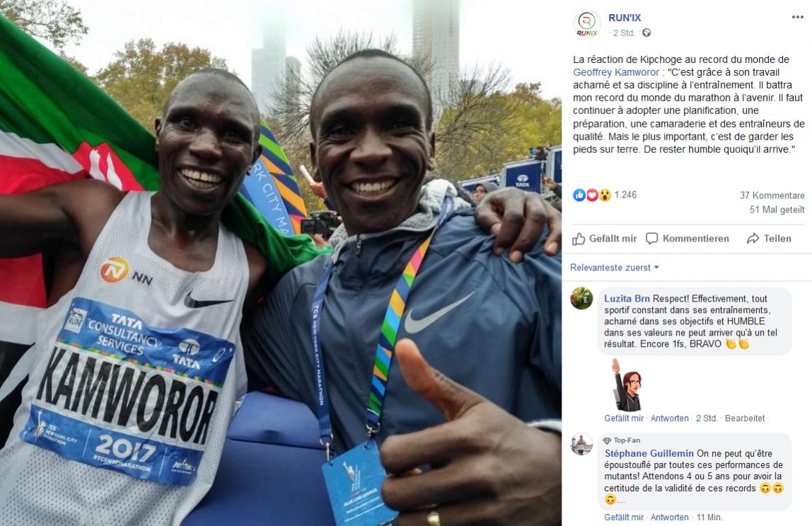The height and width of the screenshot is (526, 812).
Task: Click the 'Teilen' share button
Action: 769,239
